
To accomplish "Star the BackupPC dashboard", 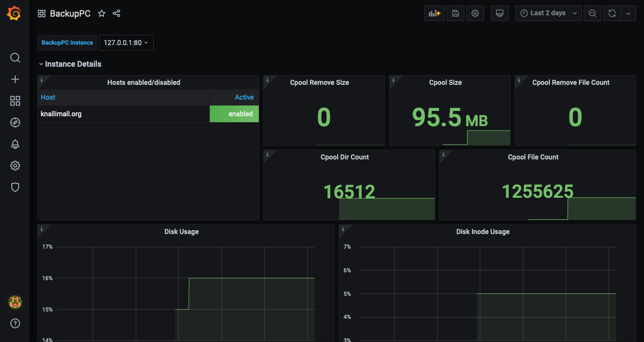I will [x=101, y=14].
